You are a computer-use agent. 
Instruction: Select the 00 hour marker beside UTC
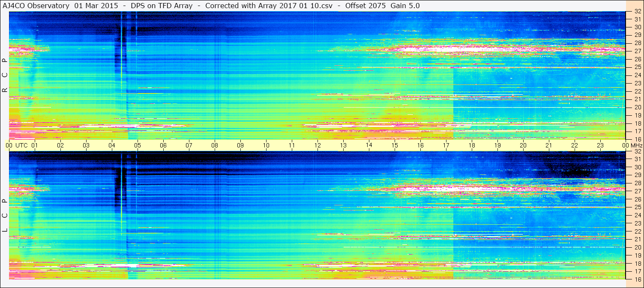[9, 145]
